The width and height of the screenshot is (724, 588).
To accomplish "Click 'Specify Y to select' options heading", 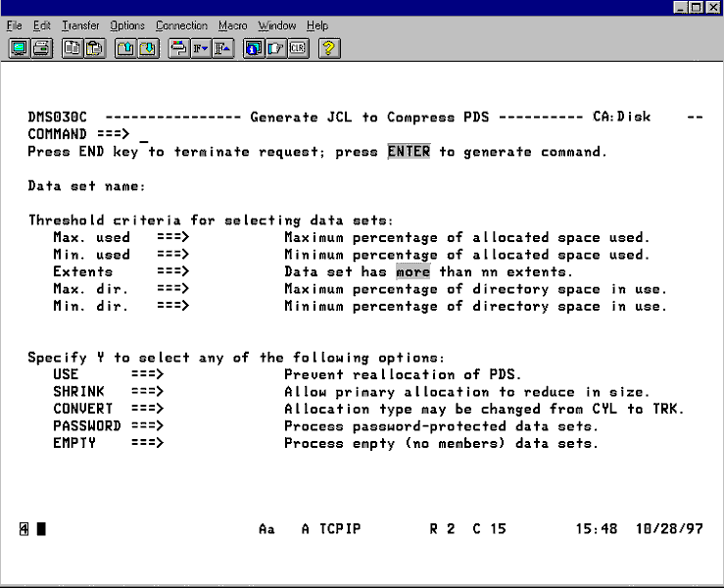I will click(x=236, y=358).
